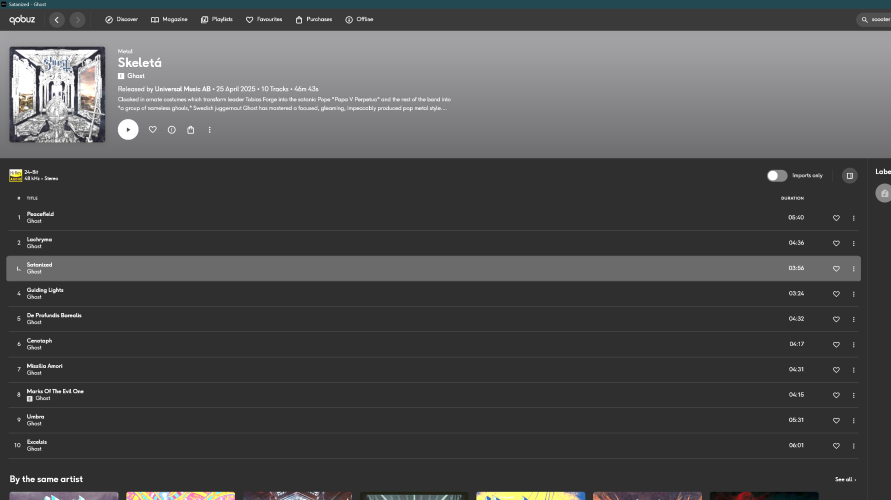Open the Ghost artist link under title
Screen dimensions: 891x500
pyautogui.click(x=136, y=76)
